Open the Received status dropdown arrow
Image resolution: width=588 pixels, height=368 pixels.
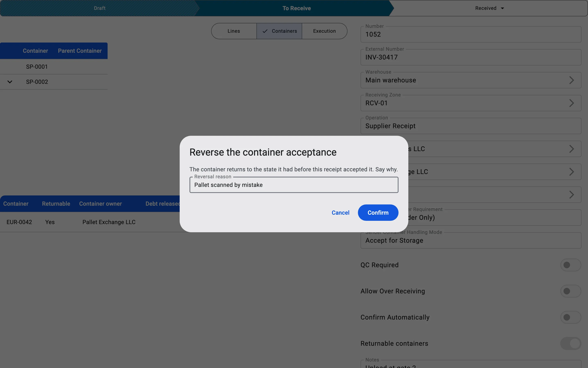pos(502,8)
